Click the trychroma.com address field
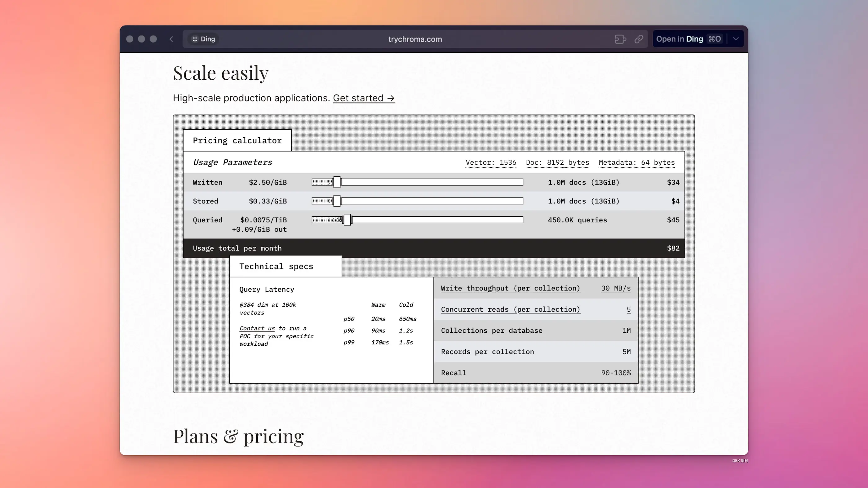 point(414,39)
